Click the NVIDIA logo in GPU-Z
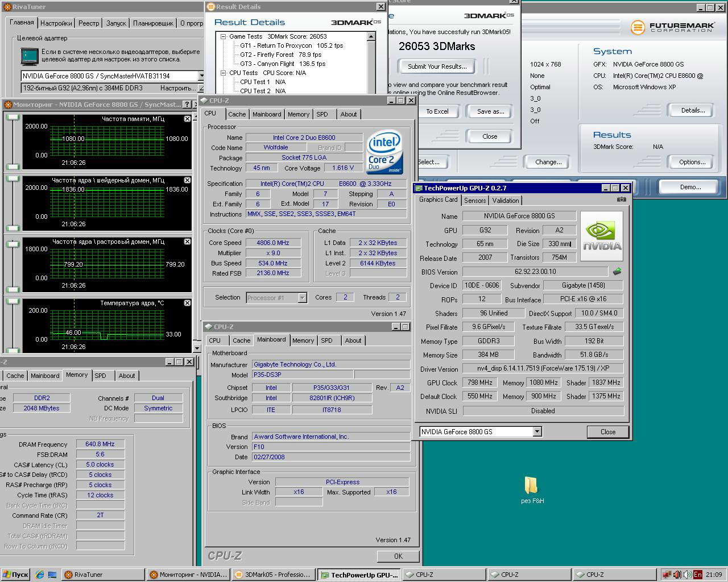This screenshot has height=582, width=728. pyautogui.click(x=602, y=236)
